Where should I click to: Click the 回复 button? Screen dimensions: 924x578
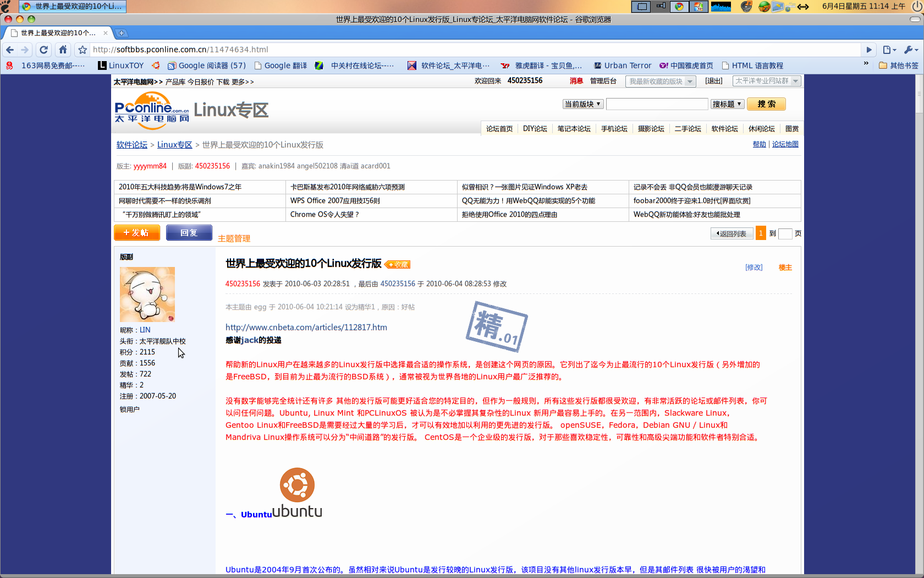point(189,233)
